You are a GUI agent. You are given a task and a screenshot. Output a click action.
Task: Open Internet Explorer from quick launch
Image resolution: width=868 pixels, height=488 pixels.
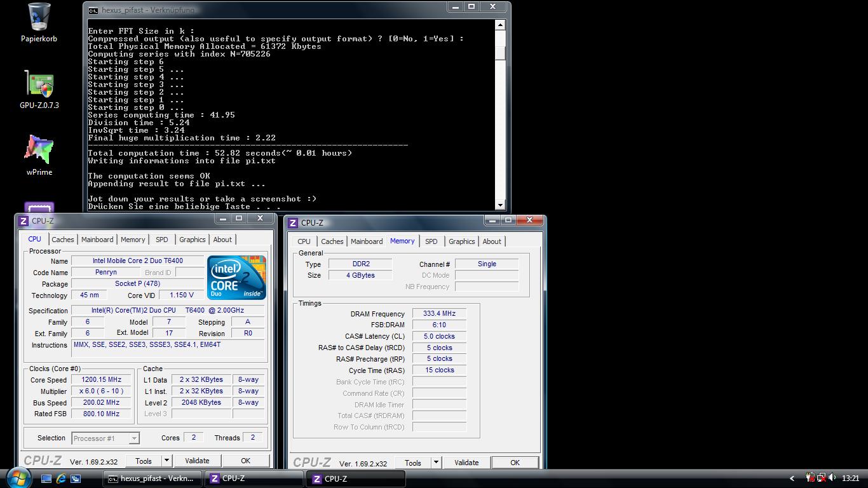click(61, 478)
